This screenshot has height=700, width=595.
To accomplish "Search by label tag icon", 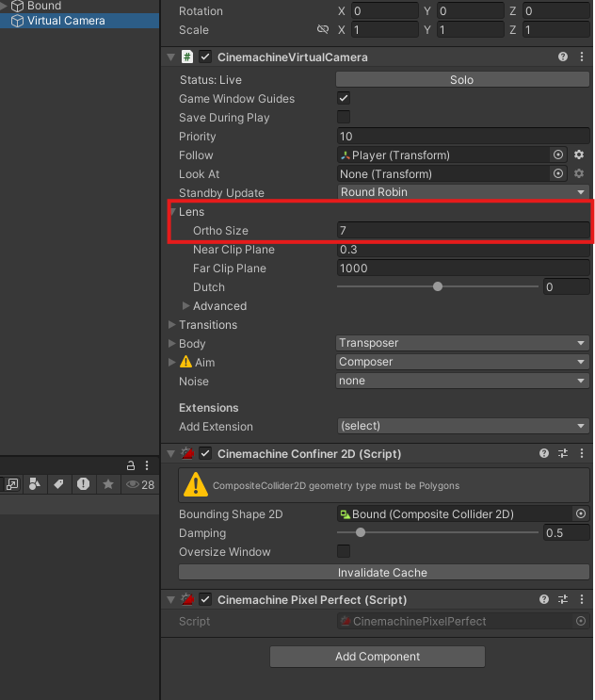I will coord(58,484).
